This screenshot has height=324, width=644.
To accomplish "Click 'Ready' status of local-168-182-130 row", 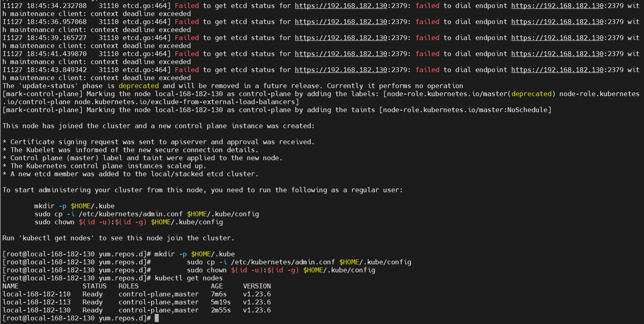I will tap(93, 310).
